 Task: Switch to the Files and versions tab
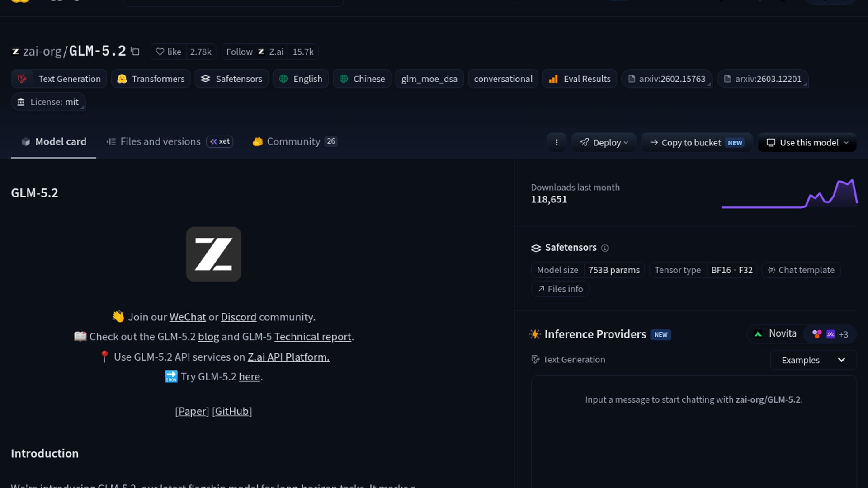click(170, 142)
